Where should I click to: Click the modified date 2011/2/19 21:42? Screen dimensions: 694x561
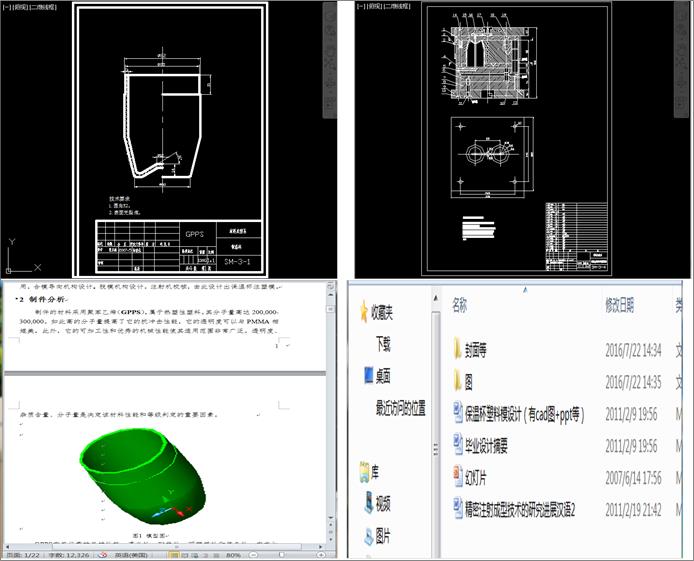tap(633, 510)
